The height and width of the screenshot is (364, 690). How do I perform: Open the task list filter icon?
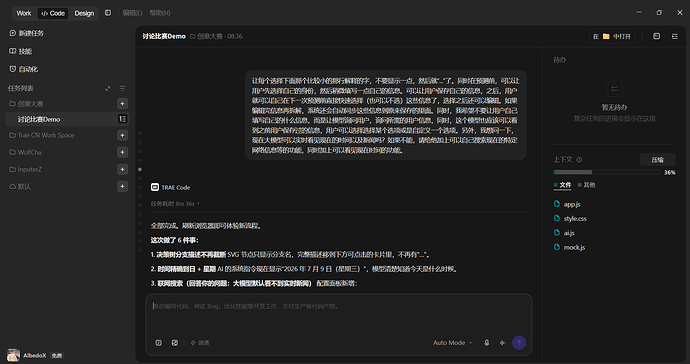(x=122, y=88)
